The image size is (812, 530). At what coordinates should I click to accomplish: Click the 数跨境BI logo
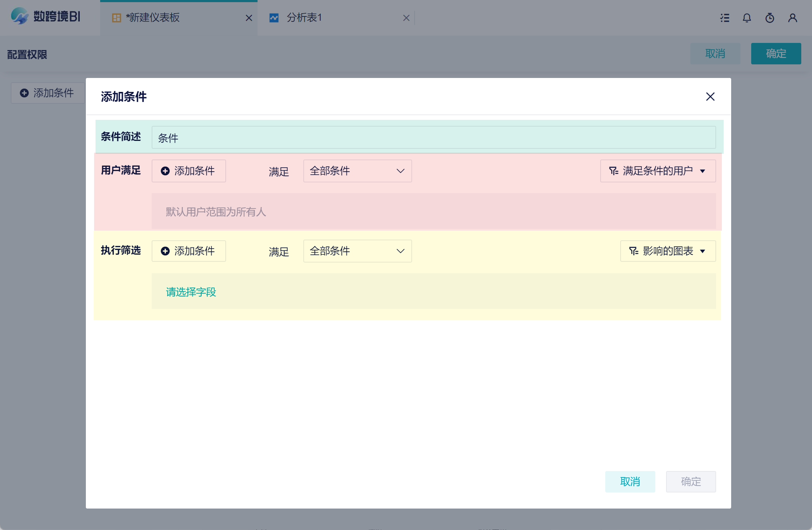(x=46, y=16)
